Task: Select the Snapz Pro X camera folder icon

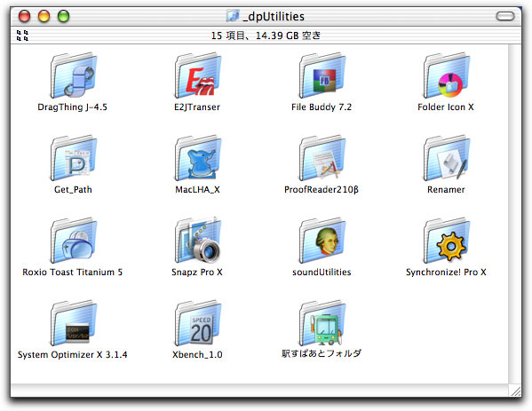Action: (198, 241)
